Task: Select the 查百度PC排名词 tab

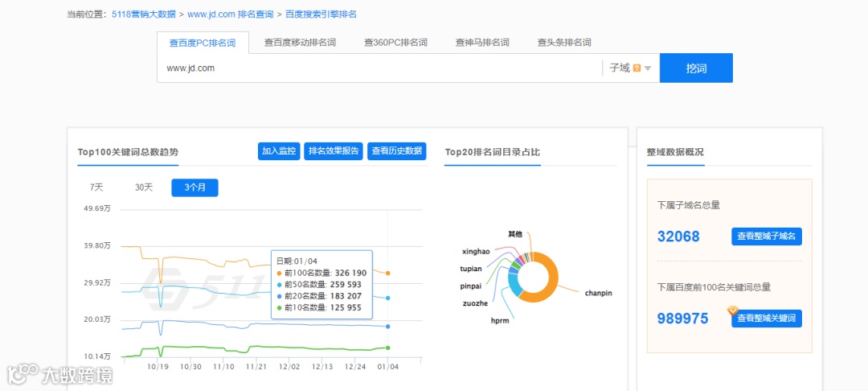Action: (x=203, y=43)
